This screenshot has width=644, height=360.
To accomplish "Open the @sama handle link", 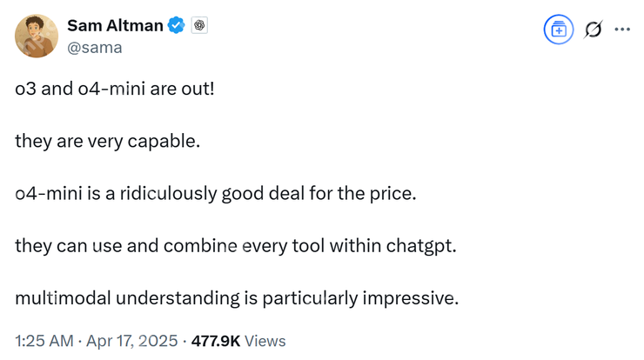I will 94,47.
